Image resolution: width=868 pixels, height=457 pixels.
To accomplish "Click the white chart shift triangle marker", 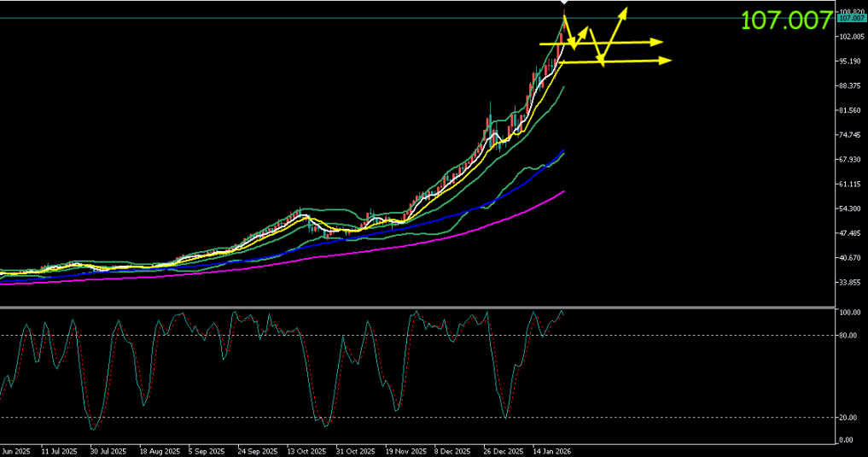I will click(563, 3).
